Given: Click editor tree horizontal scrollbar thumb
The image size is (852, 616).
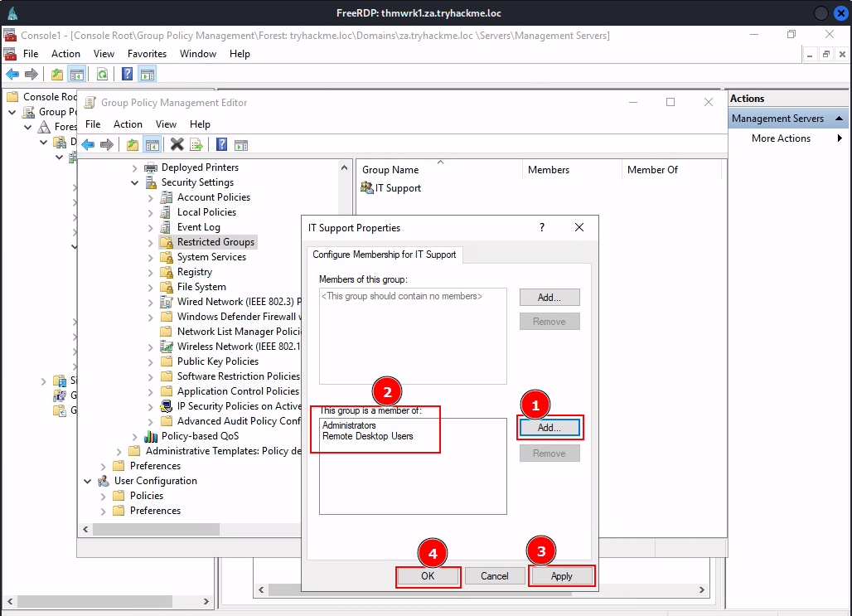Looking at the screenshot, I should click(x=156, y=529).
